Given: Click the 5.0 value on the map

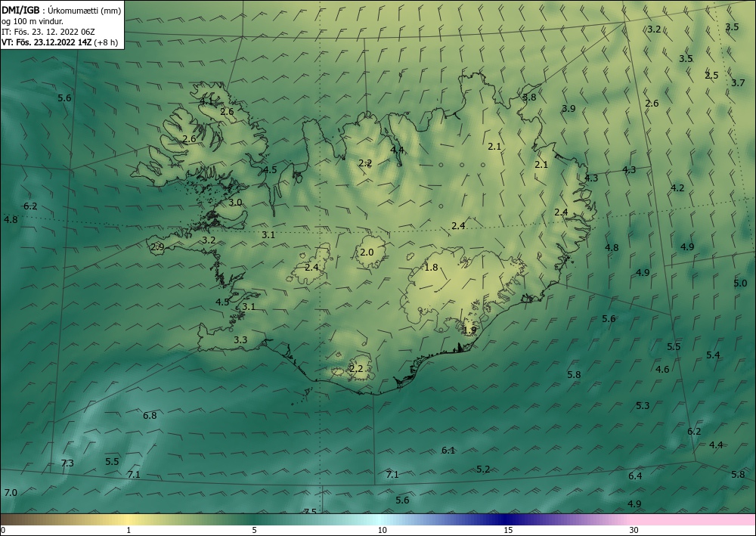Looking at the screenshot, I should click(740, 283).
